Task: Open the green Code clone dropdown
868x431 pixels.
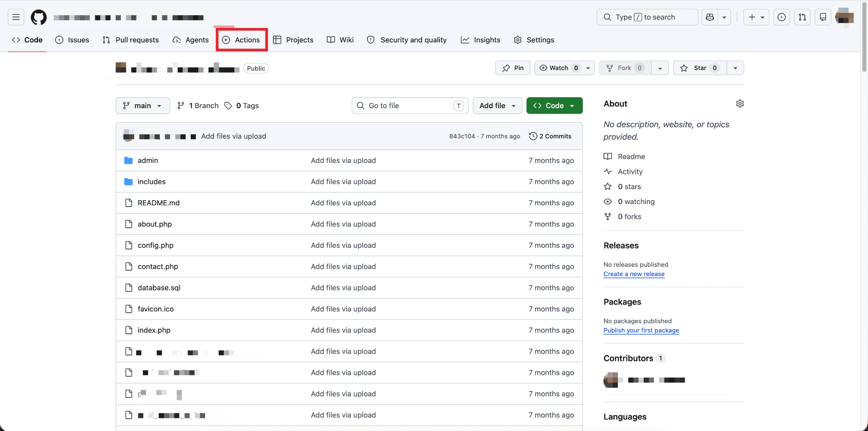Action: pyautogui.click(x=554, y=106)
